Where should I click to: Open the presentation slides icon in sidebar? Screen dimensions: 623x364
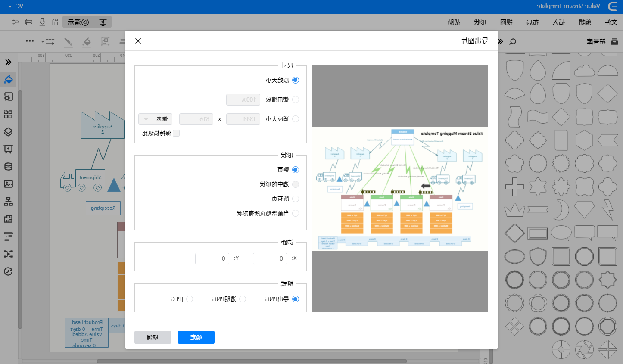(8, 149)
